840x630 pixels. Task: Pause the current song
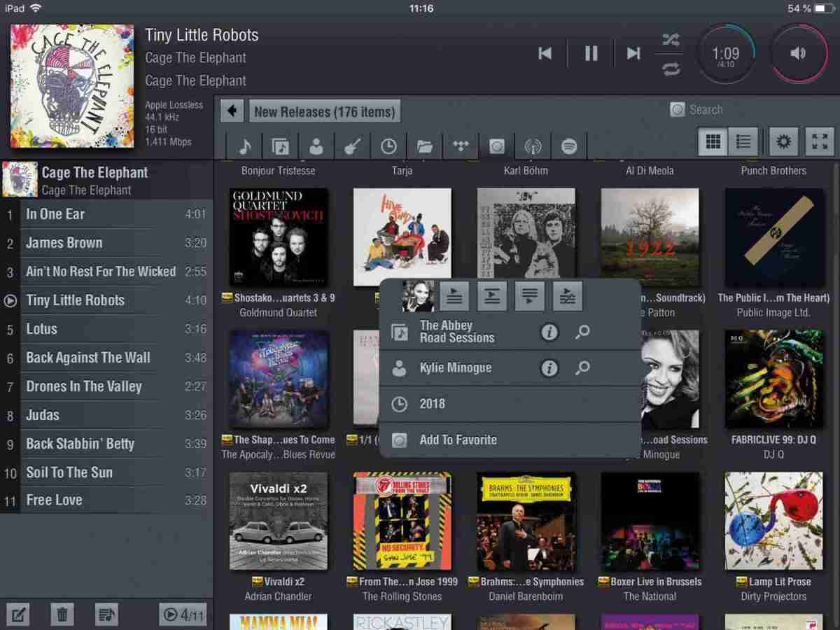(591, 53)
